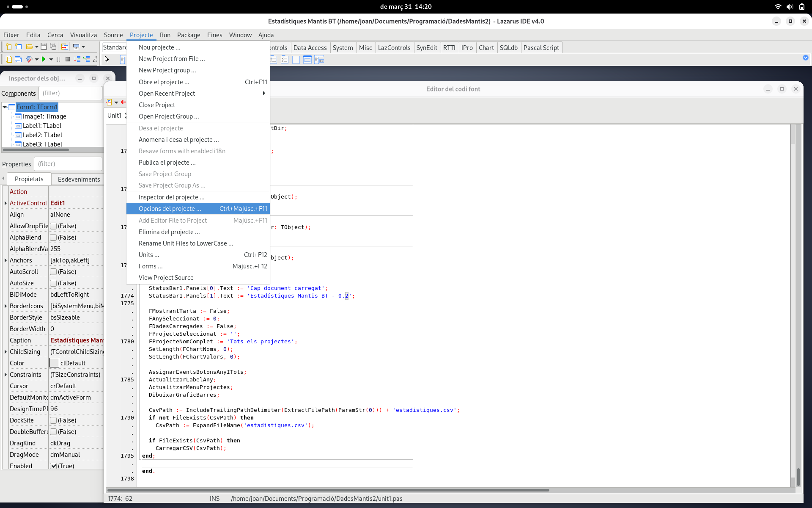Select Inspector del projecte menu entry
Screen dimensions: 812x508
(171, 197)
